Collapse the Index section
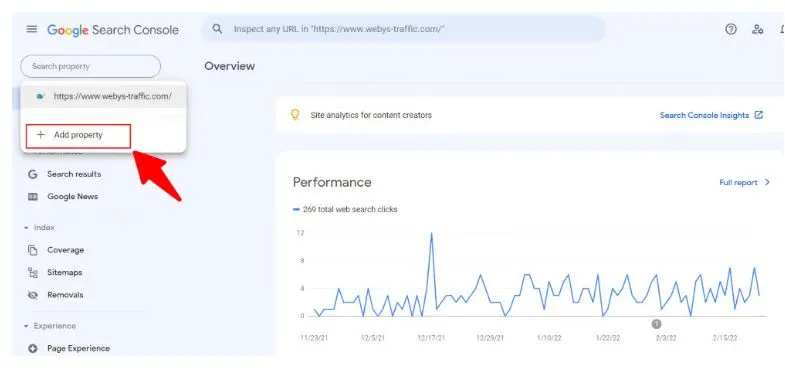Image resolution: width=785 pixels, height=372 pixels. (x=27, y=228)
